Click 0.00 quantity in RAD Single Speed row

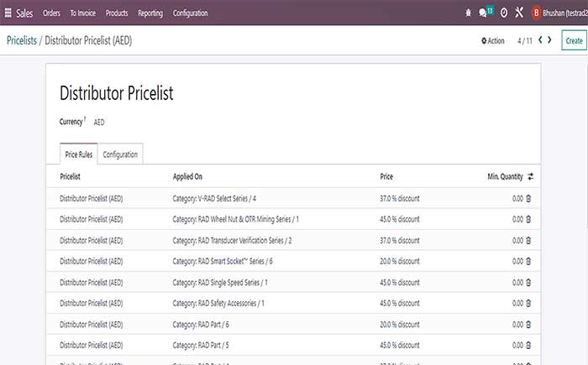[x=517, y=283]
